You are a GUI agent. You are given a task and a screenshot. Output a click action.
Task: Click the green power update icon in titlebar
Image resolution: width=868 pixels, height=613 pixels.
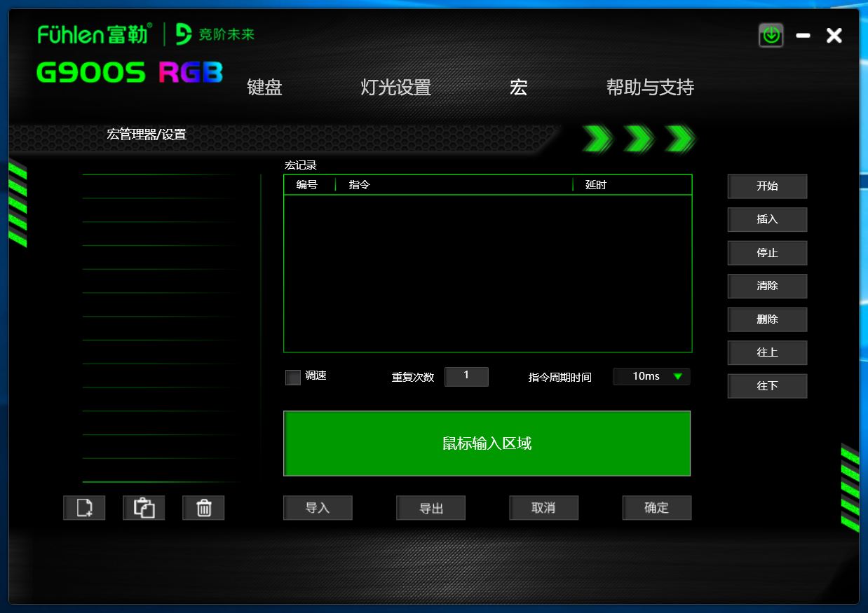click(771, 35)
